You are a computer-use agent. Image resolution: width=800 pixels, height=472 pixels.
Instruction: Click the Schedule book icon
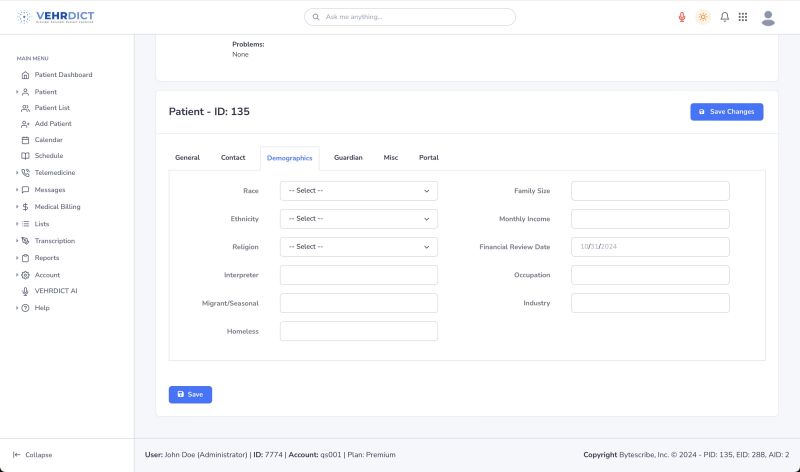[25, 156]
